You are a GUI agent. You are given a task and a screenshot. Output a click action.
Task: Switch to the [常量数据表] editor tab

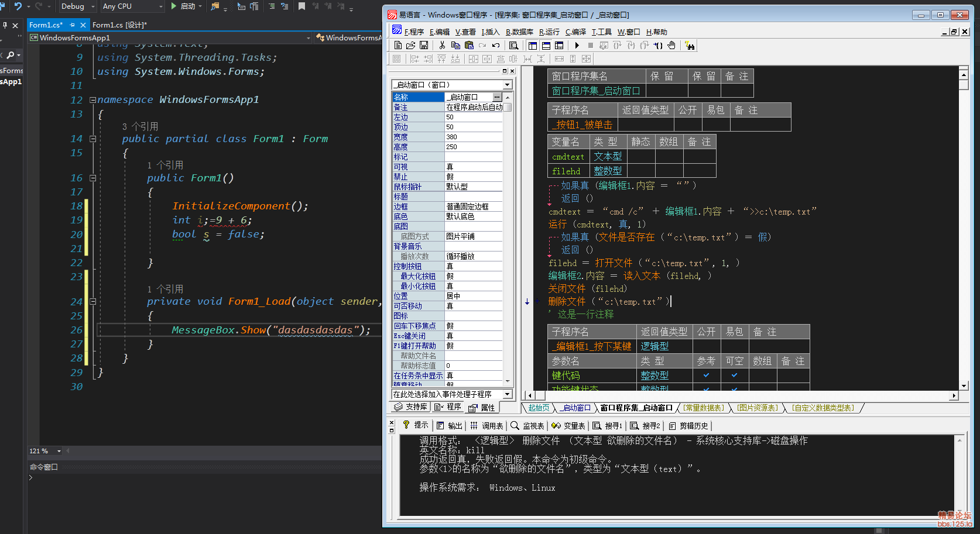point(704,408)
